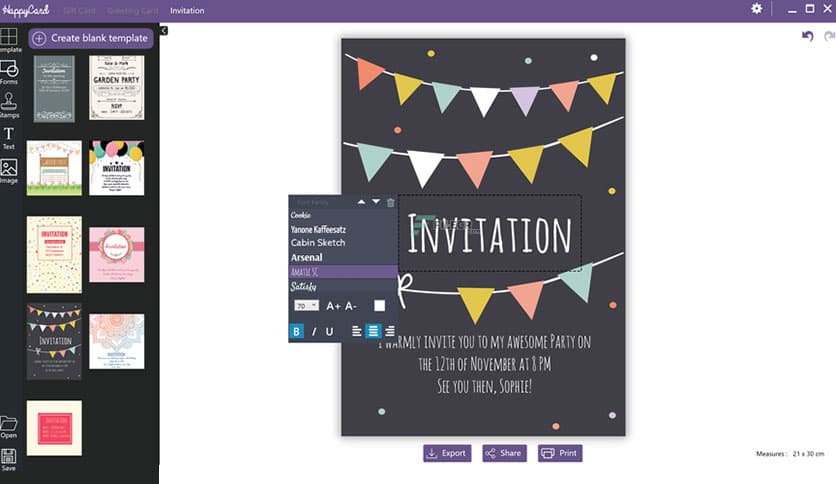
Task: Toggle underline formatting
Action: tap(329, 332)
